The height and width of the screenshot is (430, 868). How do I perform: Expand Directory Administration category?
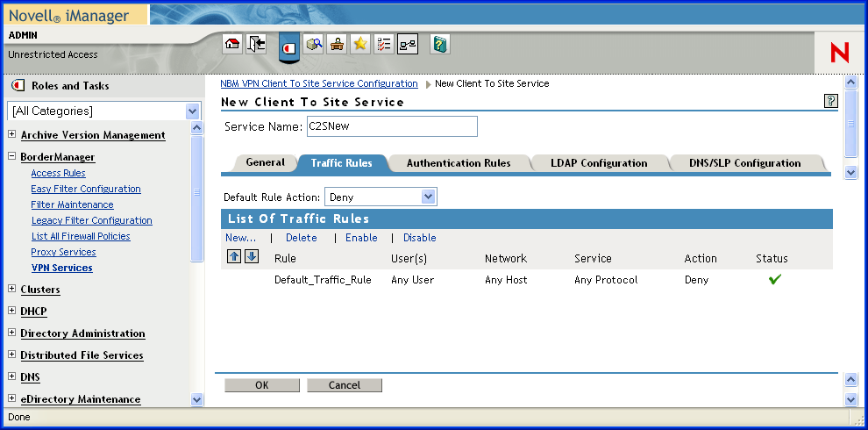pos(11,333)
